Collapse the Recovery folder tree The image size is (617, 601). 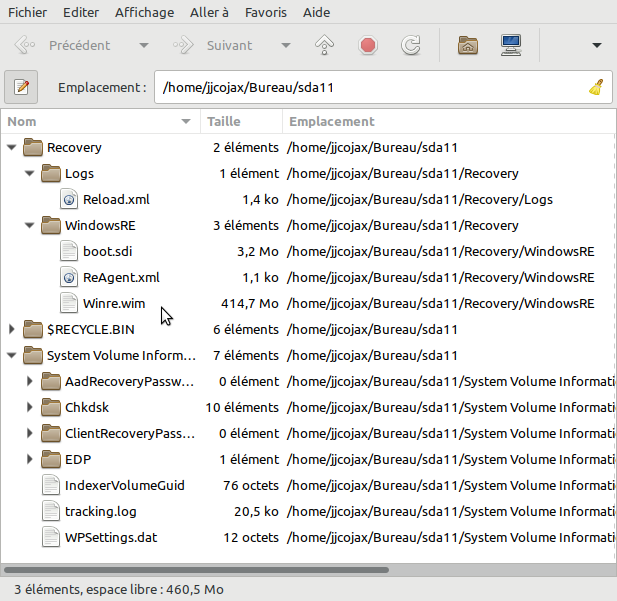point(12,148)
